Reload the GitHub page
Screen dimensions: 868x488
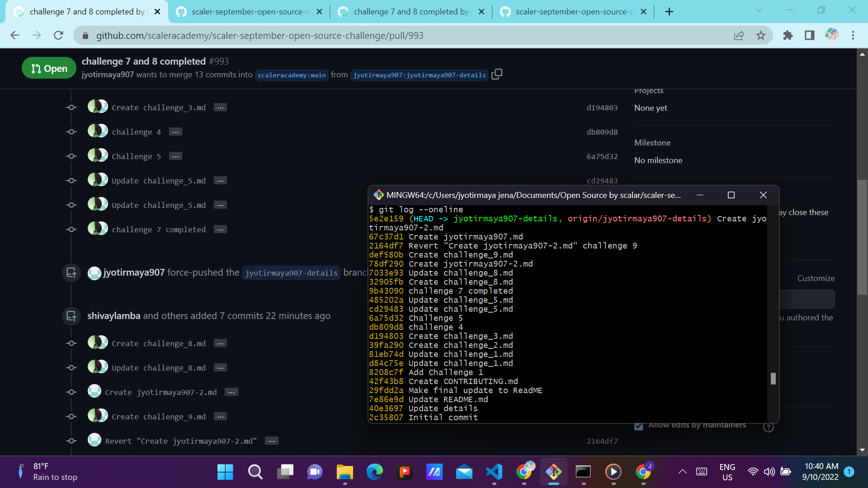coord(58,35)
